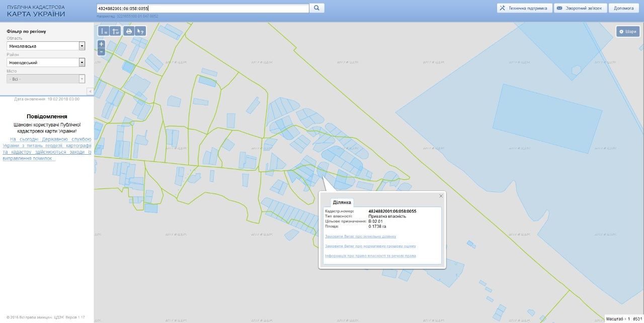This screenshot has height=323, width=644.
Task: Activate the identify cursor help tool
Action: [141, 31]
